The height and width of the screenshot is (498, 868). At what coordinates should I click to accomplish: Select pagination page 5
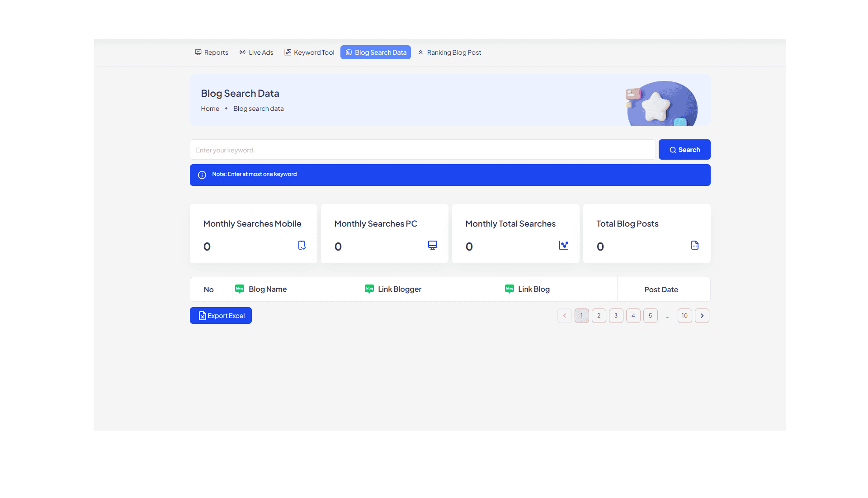pyautogui.click(x=651, y=316)
